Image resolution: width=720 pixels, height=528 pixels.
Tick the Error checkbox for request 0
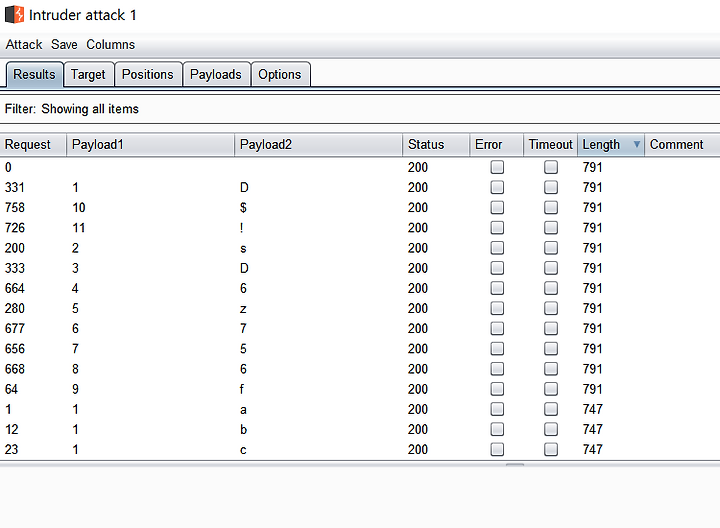(x=497, y=167)
